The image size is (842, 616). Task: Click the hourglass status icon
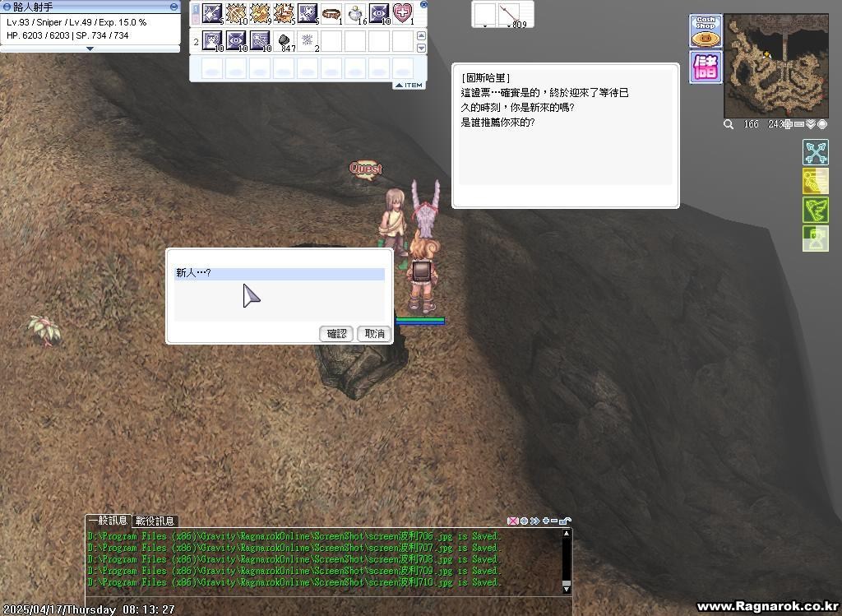click(x=815, y=239)
